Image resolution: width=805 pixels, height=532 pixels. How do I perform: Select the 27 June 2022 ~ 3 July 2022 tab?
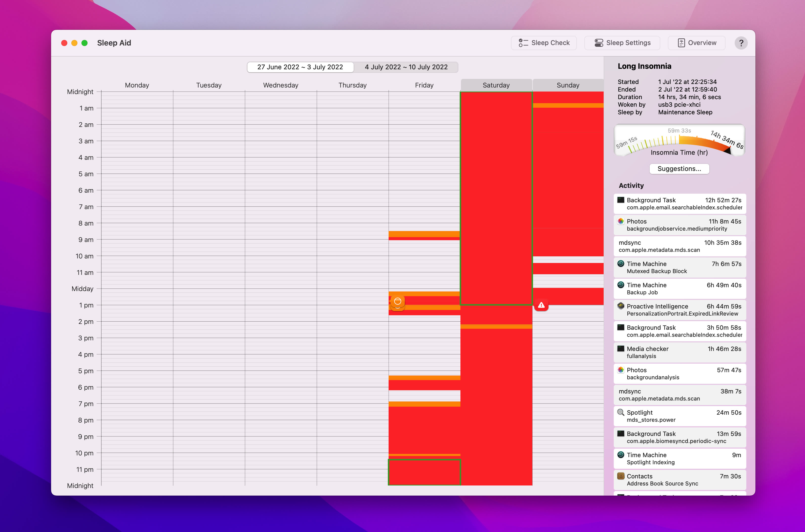pyautogui.click(x=300, y=67)
